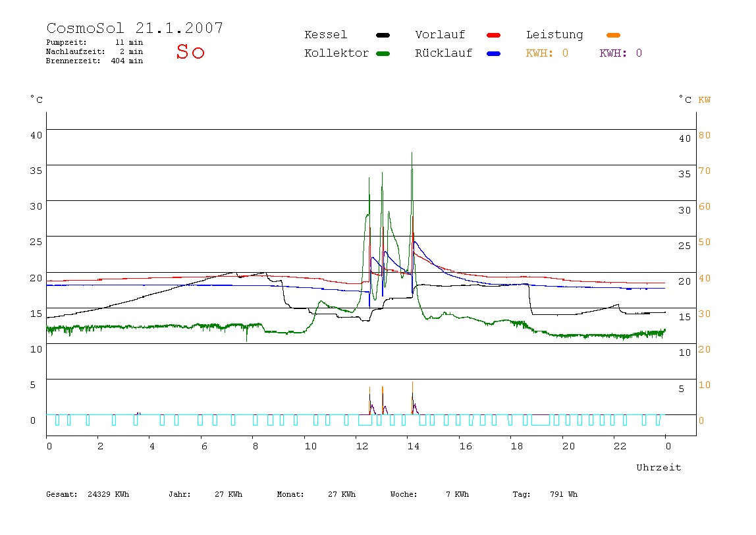Click the orange Leistung legend swatch

coord(613,35)
